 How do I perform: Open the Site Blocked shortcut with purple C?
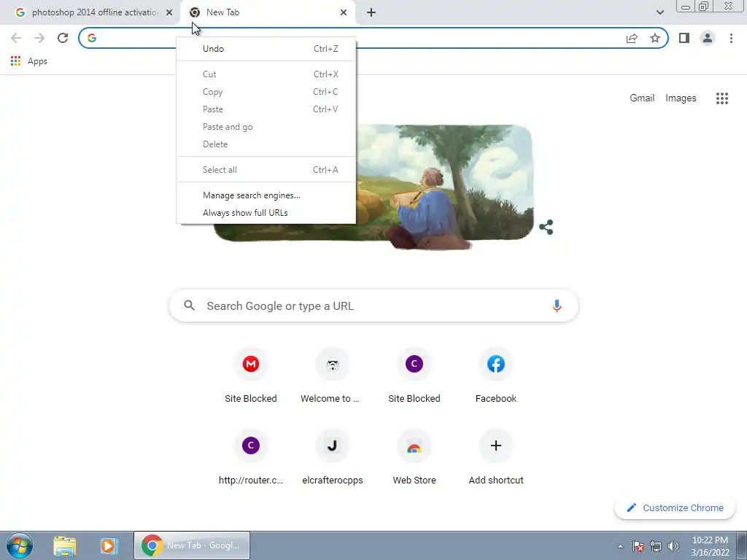(x=414, y=376)
